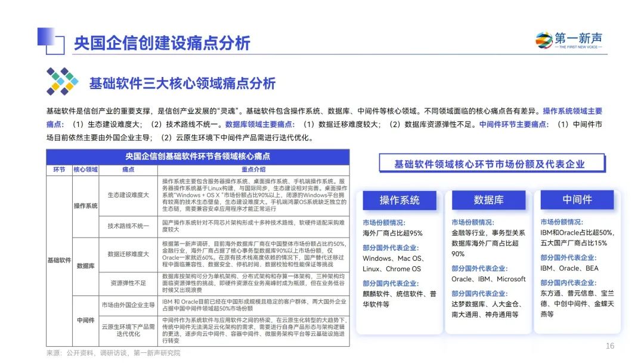Click the 中间件环节主要痛点 highlighted text
This screenshot has width=644, height=363.
[x=513, y=124]
